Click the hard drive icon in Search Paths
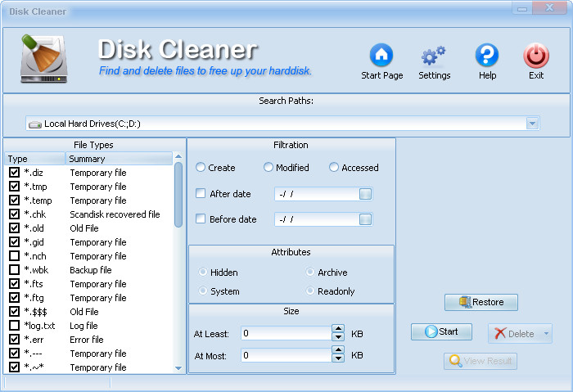This screenshot has height=392, width=573. [x=35, y=124]
